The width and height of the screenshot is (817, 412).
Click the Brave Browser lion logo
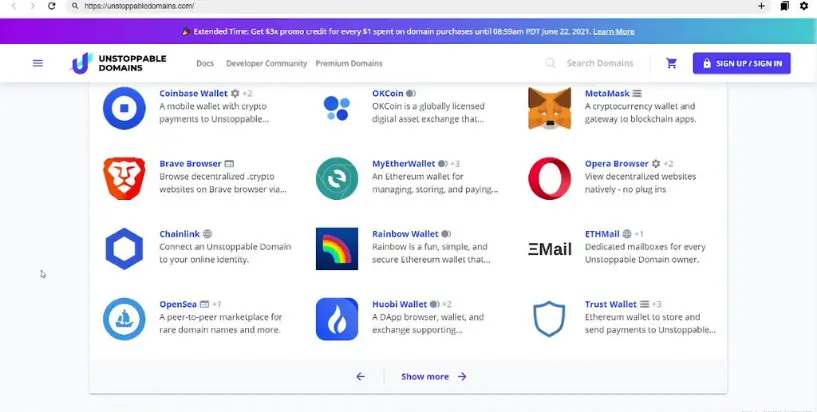(x=124, y=178)
